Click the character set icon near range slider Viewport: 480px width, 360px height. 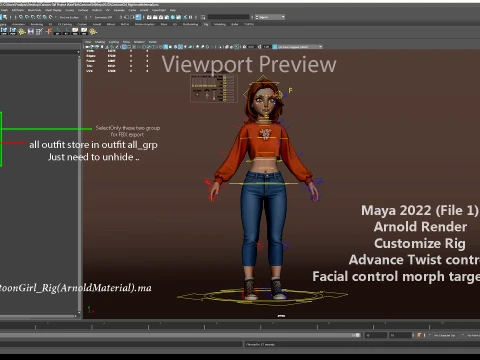pyautogui.click(x=418, y=335)
